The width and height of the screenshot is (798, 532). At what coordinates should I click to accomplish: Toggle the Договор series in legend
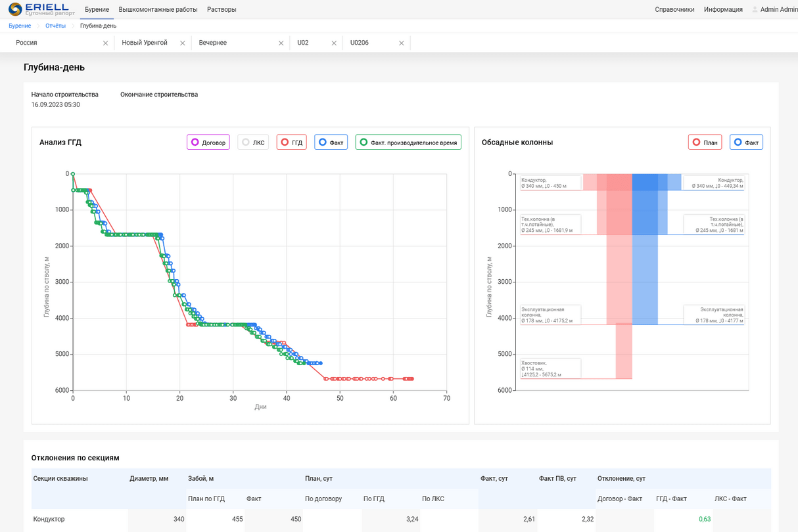click(x=208, y=142)
